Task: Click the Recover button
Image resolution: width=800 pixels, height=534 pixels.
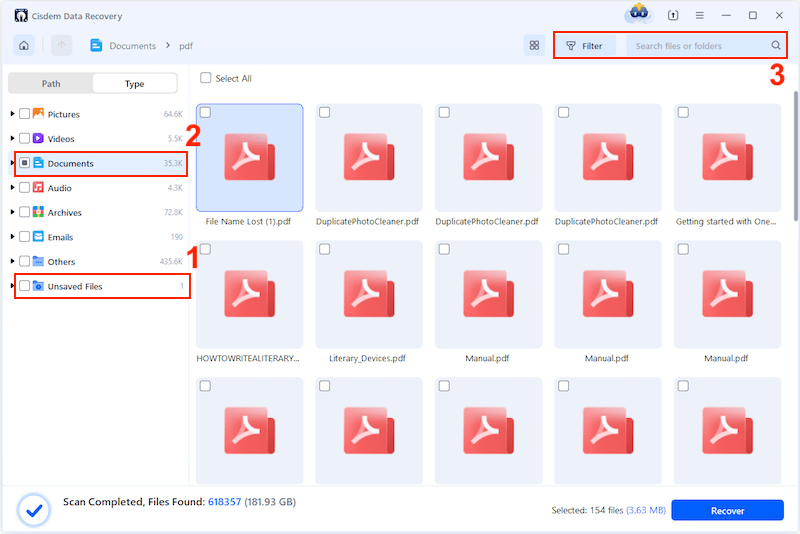Action: (x=728, y=511)
